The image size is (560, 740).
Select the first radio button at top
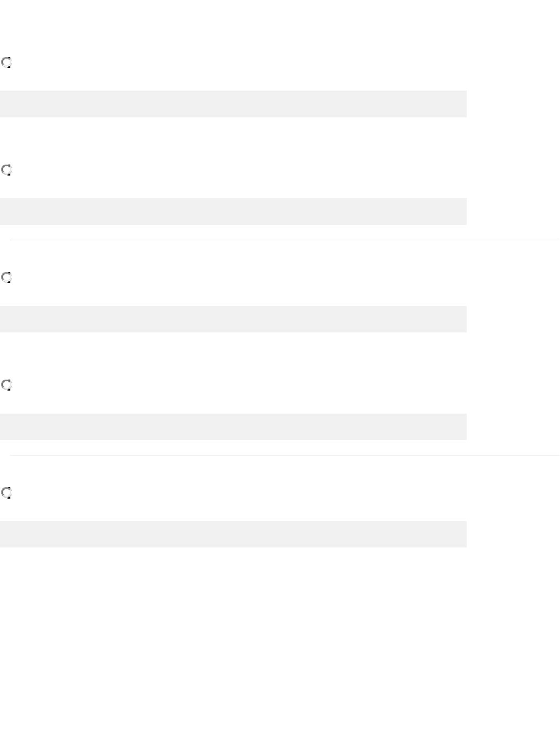click(7, 63)
